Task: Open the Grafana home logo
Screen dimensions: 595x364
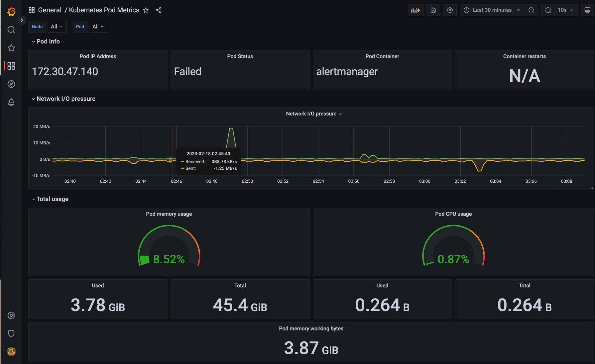Action: pyautogui.click(x=11, y=12)
